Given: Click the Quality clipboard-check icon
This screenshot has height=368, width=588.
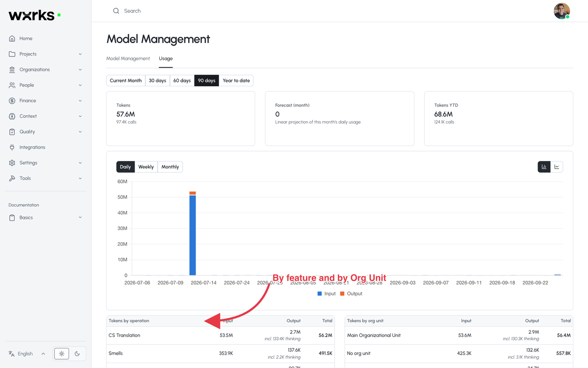Looking at the screenshot, I should click(12, 131).
